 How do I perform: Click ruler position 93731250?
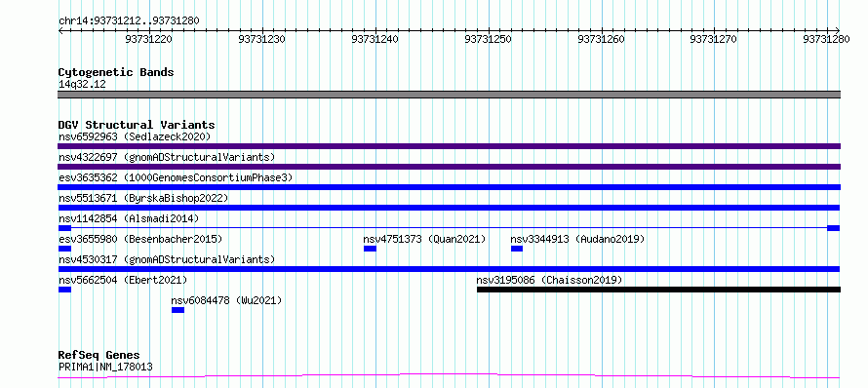click(488, 39)
